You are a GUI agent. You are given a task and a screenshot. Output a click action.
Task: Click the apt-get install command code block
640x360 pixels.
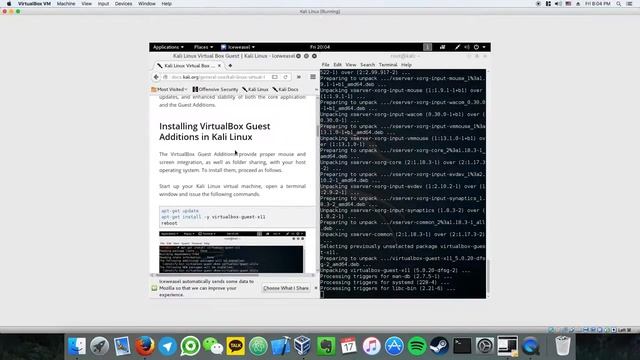tap(237, 217)
